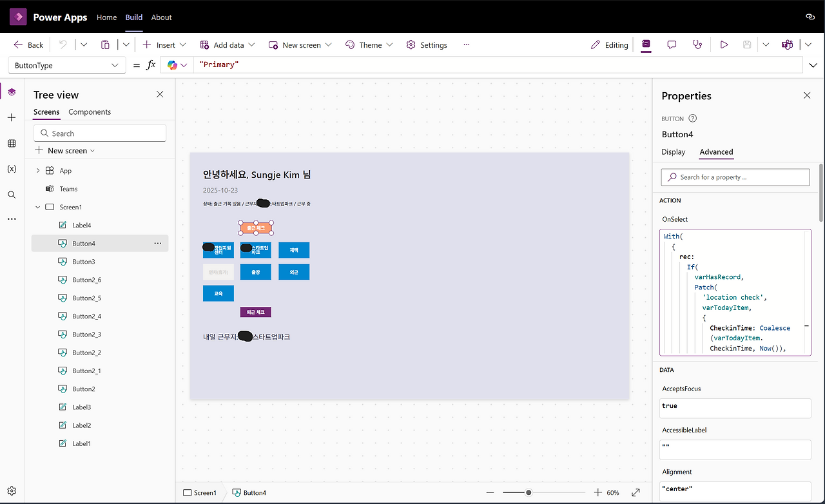Viewport: 825px width, 504px height.
Task: Select the Advanced properties tab
Action: [x=716, y=152]
